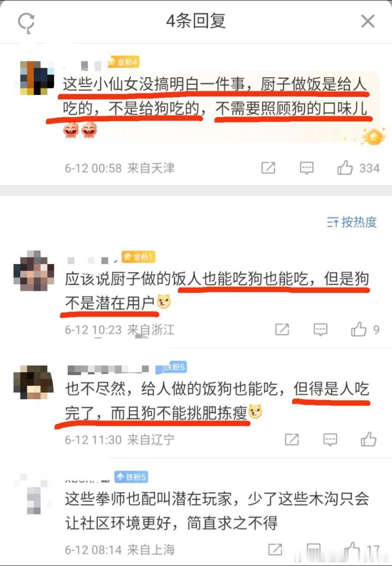Open the 浙江 commenter's avatar
This screenshot has width=392, height=566.
coord(34,271)
